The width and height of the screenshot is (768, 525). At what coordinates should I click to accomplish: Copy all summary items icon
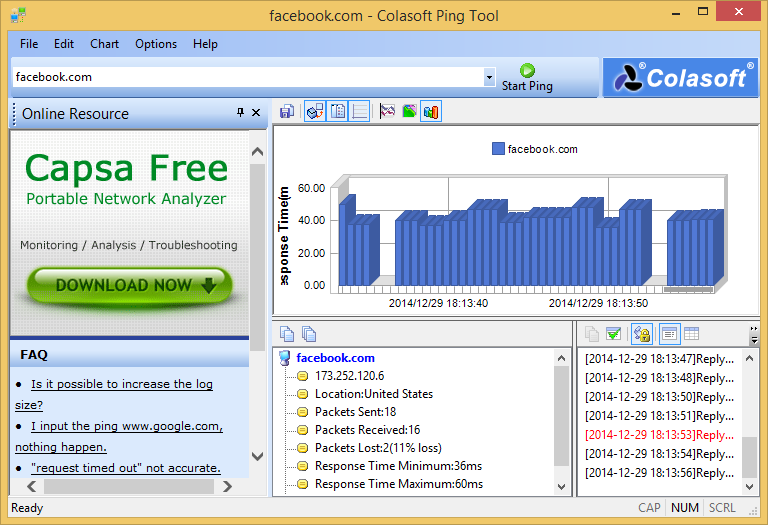pos(309,334)
